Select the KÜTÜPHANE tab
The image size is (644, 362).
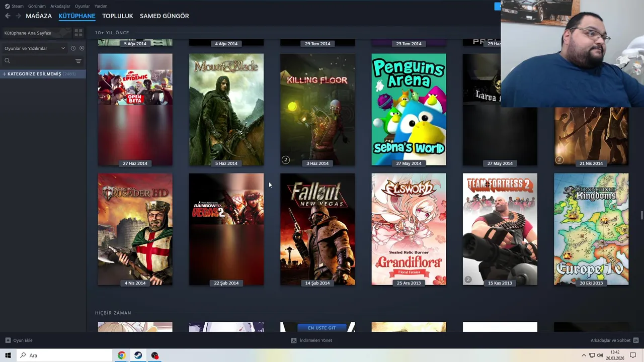[77, 16]
